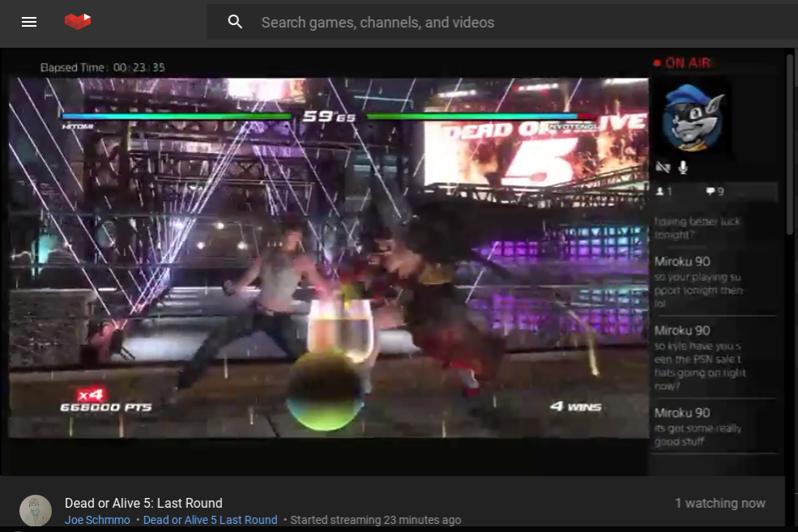Viewport: 798px width, 532px height.
Task: Select the magnifier search icon
Action: [235, 22]
